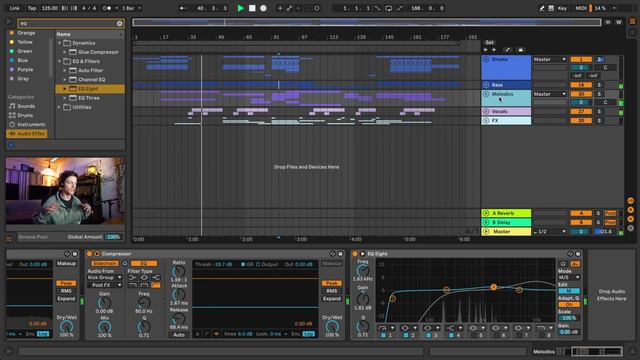Click the browser search input field
This screenshot has height=360, width=640.
tap(67, 24)
